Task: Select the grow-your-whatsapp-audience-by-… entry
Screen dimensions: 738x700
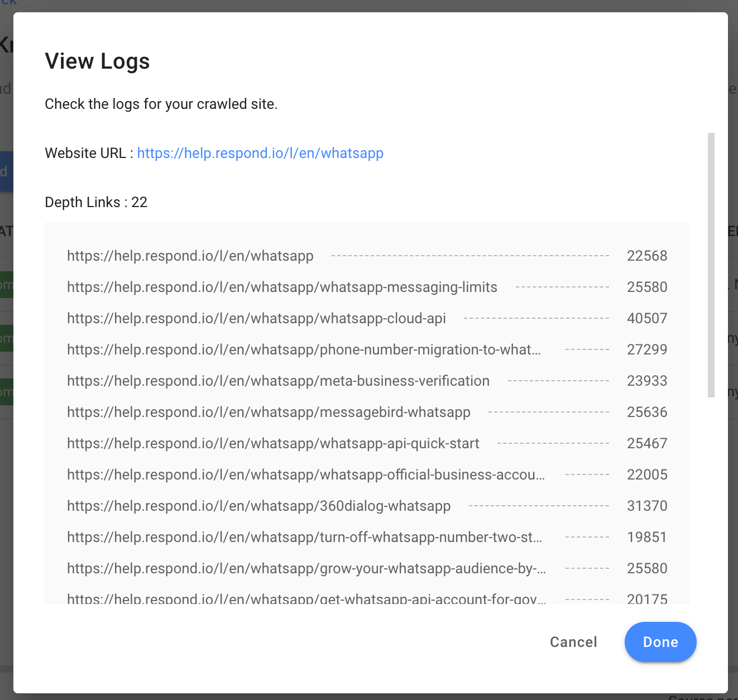Action: click(x=306, y=568)
